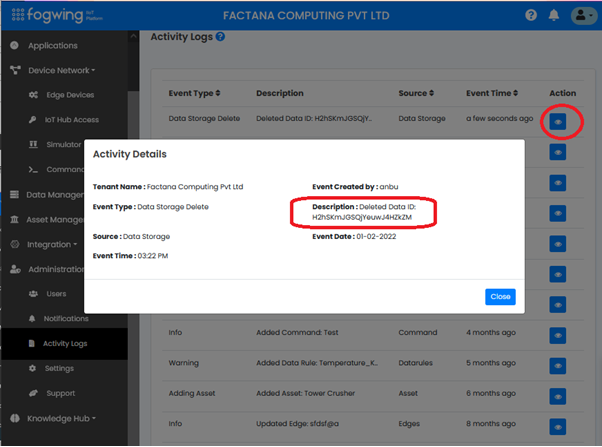602x447 pixels.
Task: Expand the Integration menu
Action: click(52, 245)
